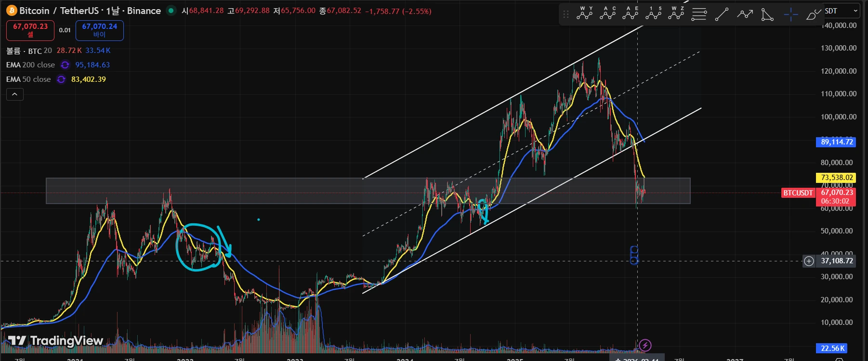Select the Fibonacci retracement tool
This screenshot has height=361, width=868.
[699, 14]
